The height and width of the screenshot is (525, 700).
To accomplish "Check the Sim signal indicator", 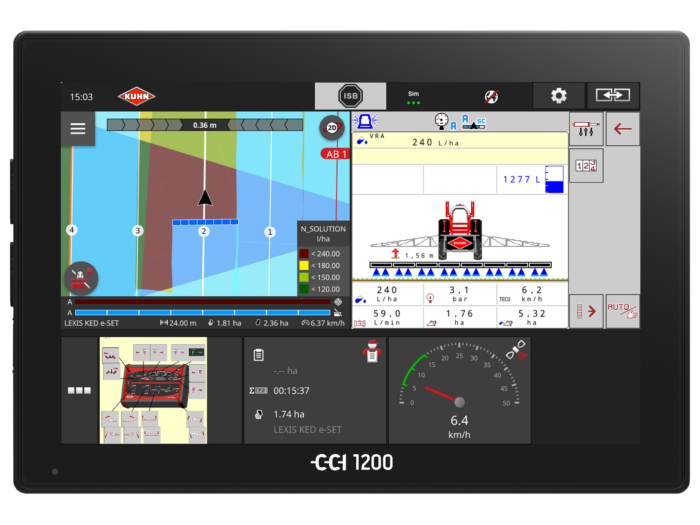I will 413,97.
